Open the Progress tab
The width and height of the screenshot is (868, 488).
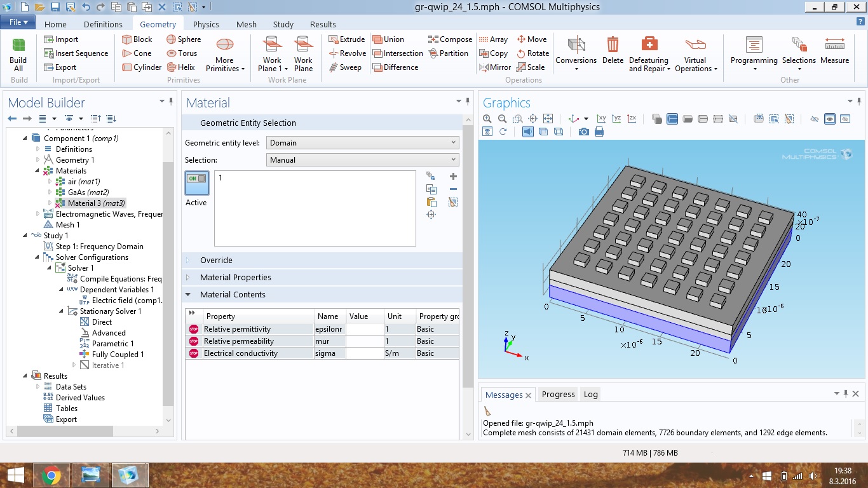tap(558, 395)
